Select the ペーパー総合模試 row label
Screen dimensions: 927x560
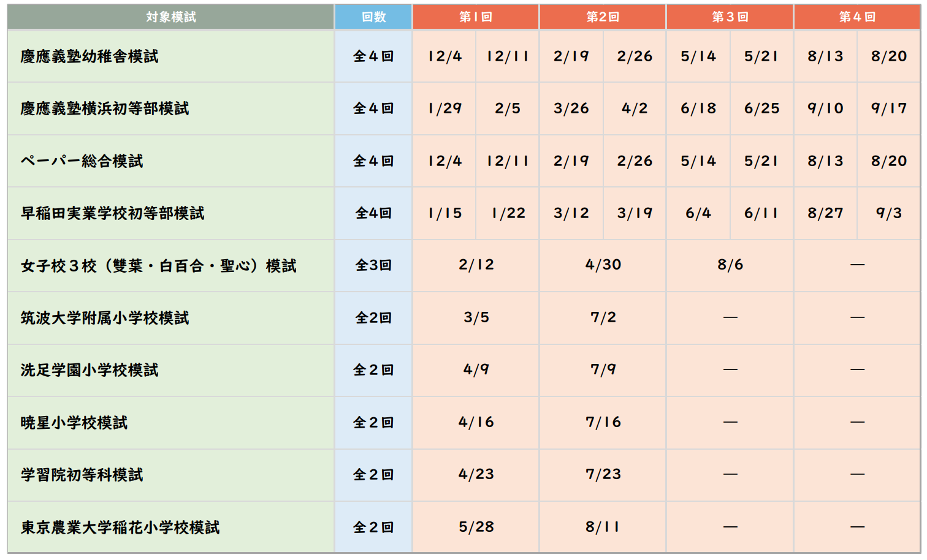click(x=82, y=161)
